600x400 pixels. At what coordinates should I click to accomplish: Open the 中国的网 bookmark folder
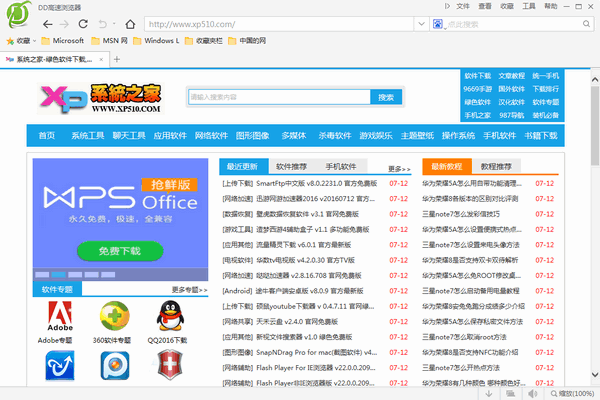(x=247, y=41)
